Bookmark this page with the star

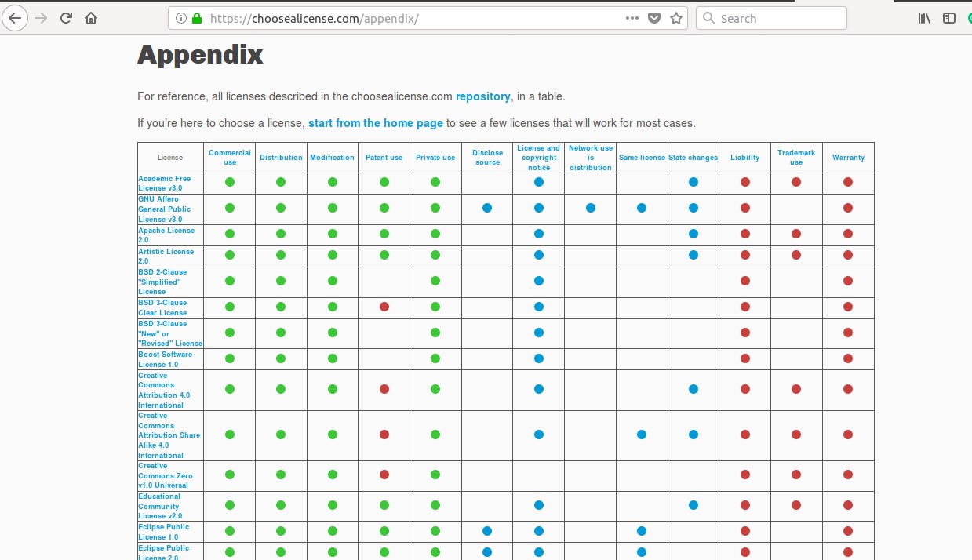[676, 18]
